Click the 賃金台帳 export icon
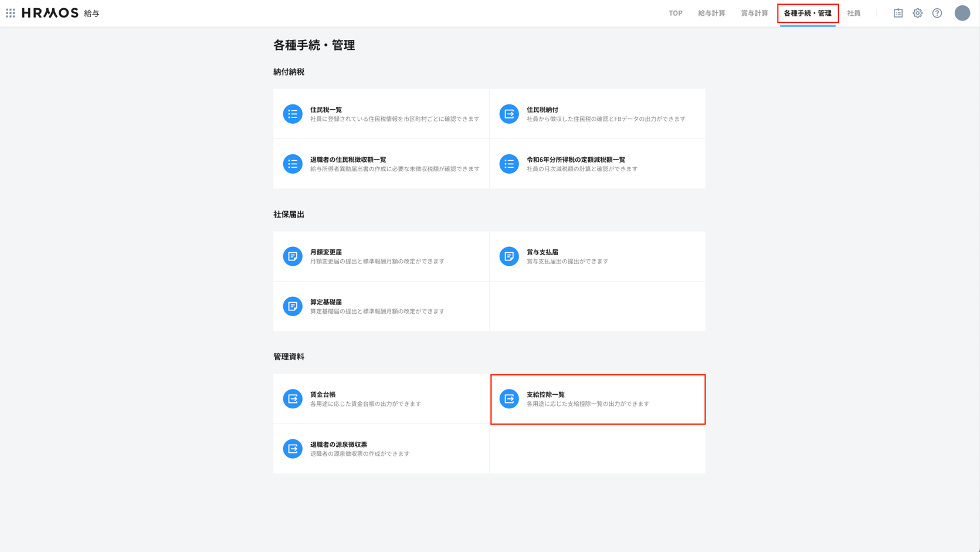980x552 pixels. [293, 399]
